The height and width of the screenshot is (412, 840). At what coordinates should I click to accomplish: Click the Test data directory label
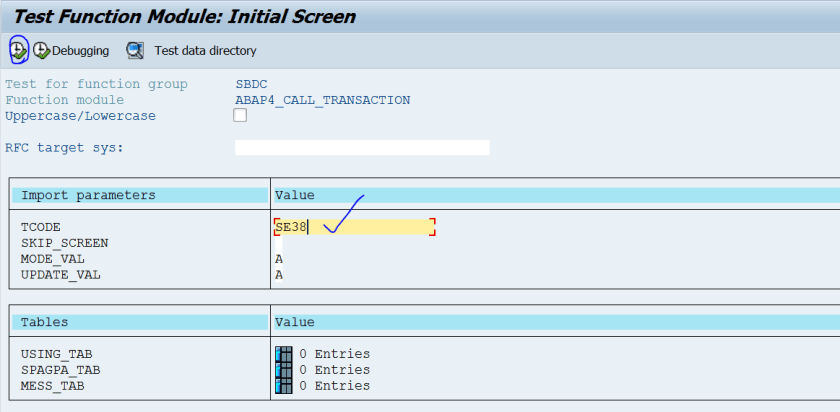click(205, 51)
